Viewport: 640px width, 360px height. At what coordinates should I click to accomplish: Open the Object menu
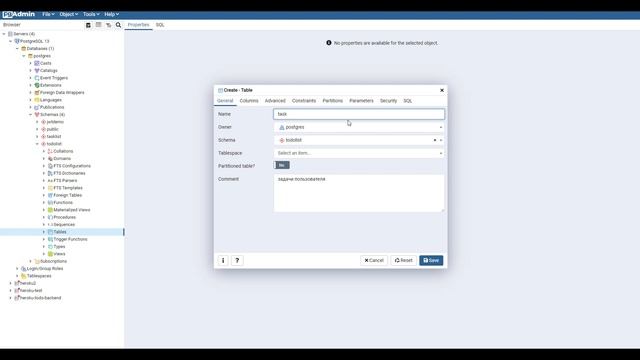pyautogui.click(x=69, y=14)
